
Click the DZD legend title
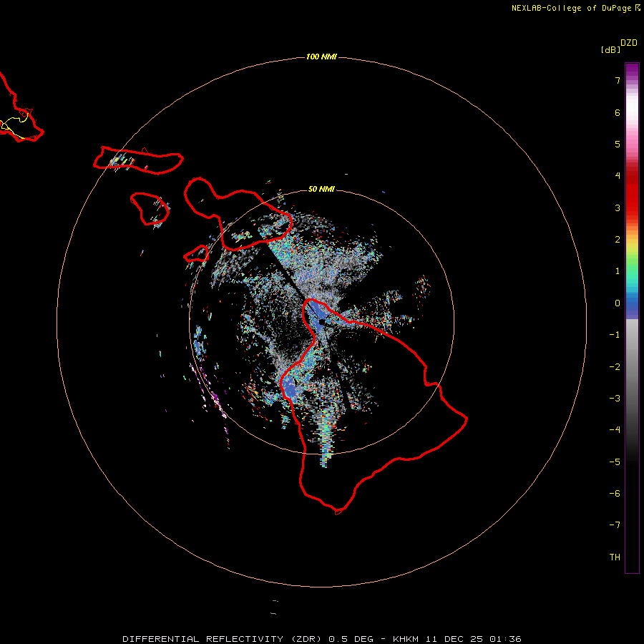629,43
